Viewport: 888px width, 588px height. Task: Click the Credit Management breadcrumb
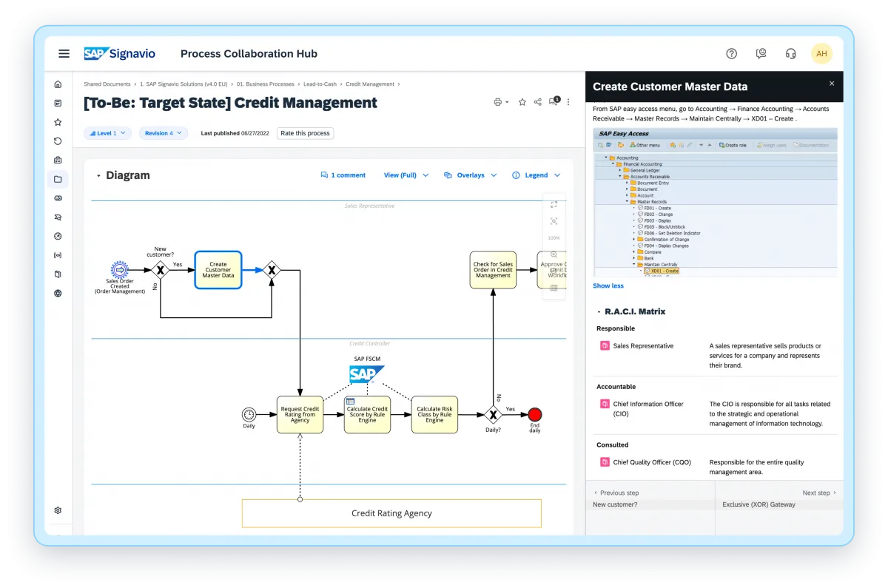(x=370, y=84)
